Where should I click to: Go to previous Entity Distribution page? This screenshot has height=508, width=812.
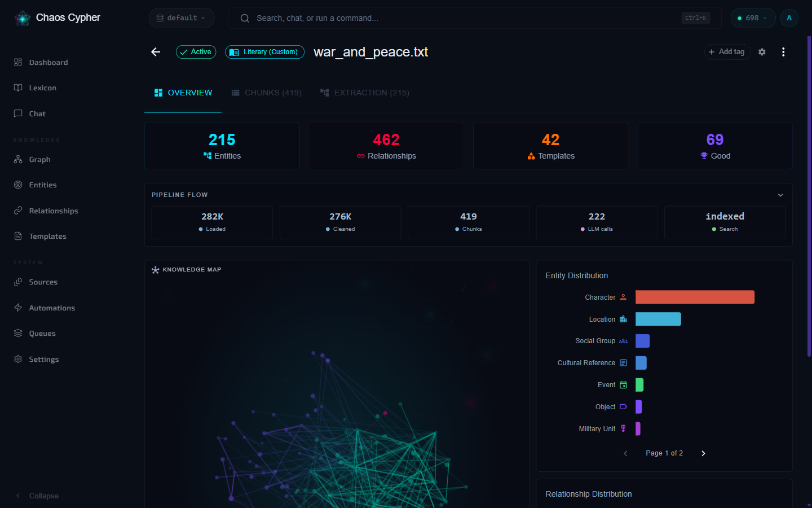click(625, 453)
